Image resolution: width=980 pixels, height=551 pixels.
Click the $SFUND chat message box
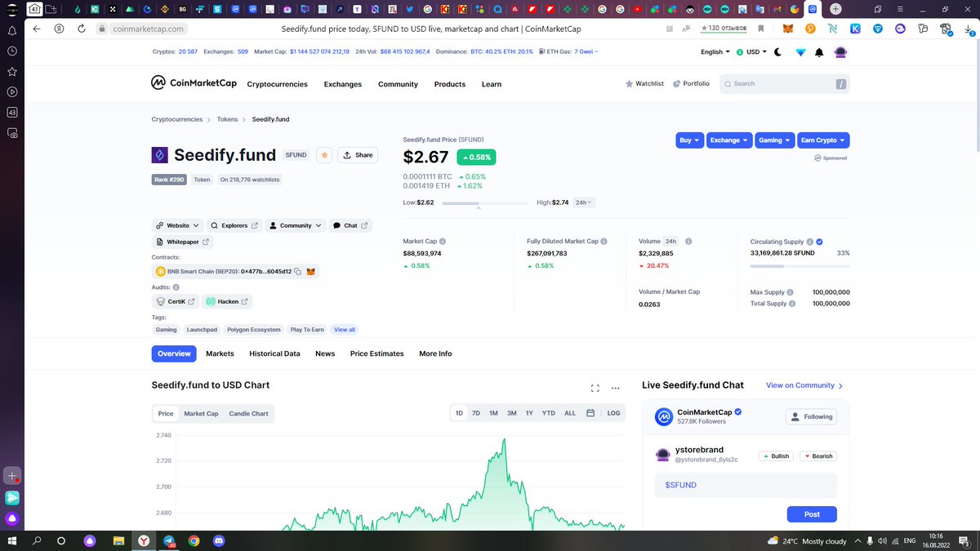click(x=746, y=485)
